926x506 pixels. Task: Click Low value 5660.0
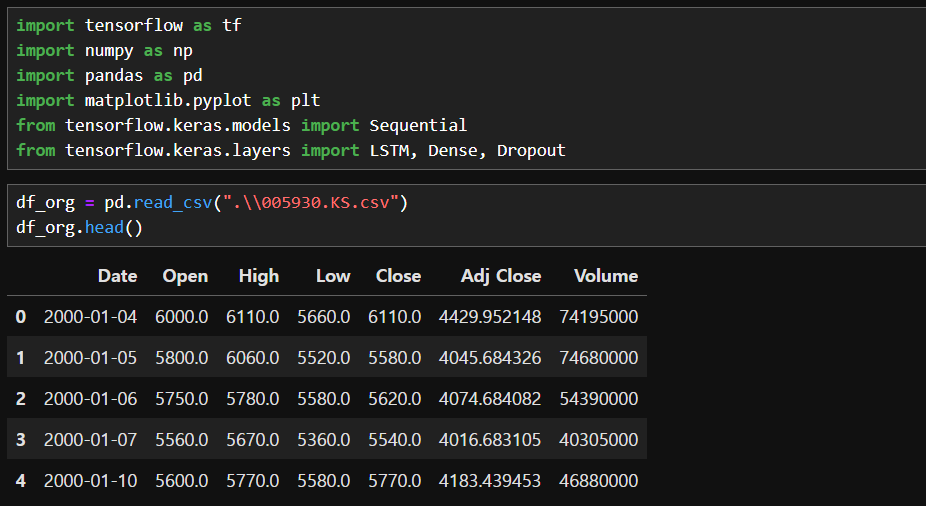(x=324, y=316)
